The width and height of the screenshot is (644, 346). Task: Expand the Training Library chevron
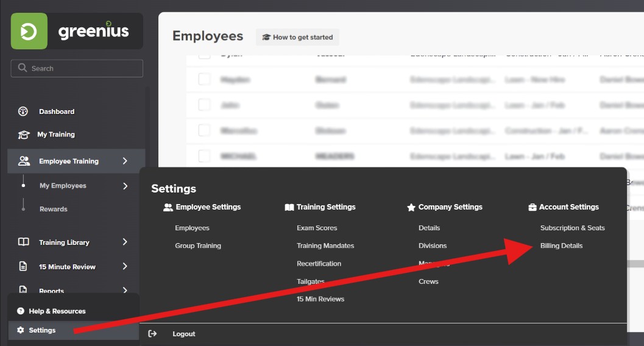point(125,242)
